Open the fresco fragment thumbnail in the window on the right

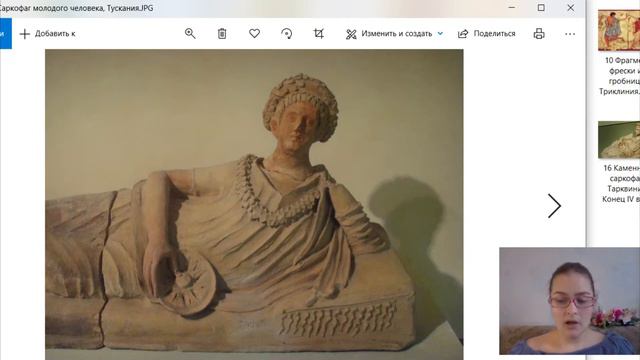tap(619, 30)
